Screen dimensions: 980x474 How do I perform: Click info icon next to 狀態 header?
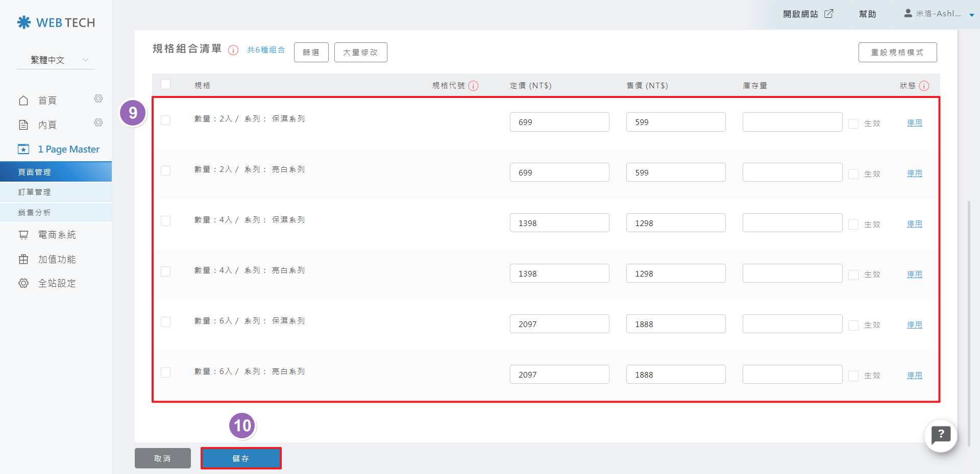924,86
